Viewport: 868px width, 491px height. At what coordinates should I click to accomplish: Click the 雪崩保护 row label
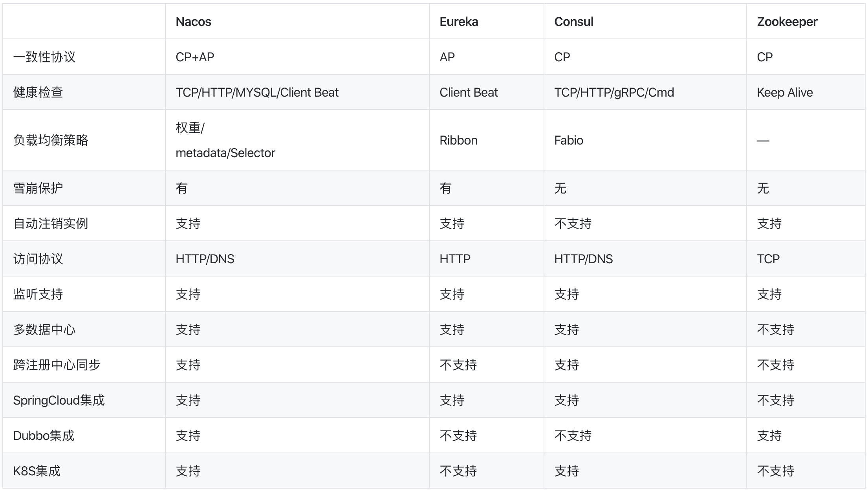tap(38, 188)
